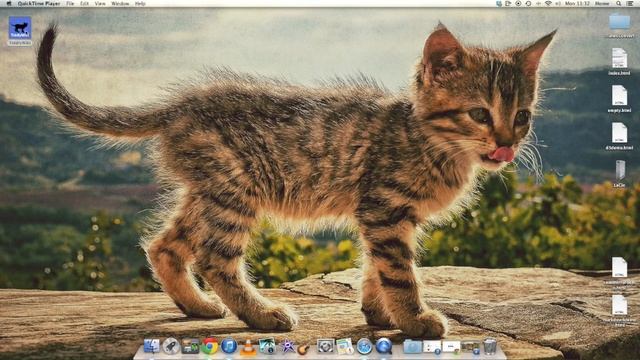Open the blue folder stack in Dock
This screenshot has width=640, height=360.
coord(412,347)
